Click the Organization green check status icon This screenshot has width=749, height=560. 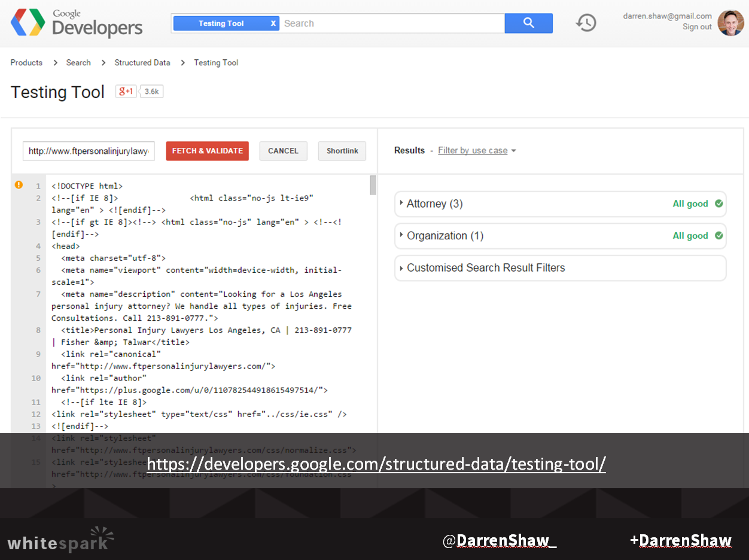[719, 236]
